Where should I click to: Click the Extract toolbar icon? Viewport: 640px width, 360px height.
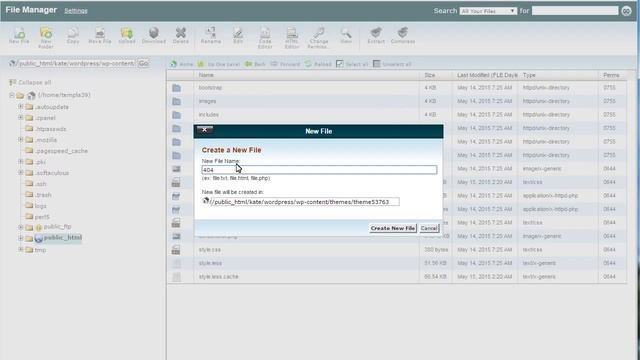pos(376,36)
